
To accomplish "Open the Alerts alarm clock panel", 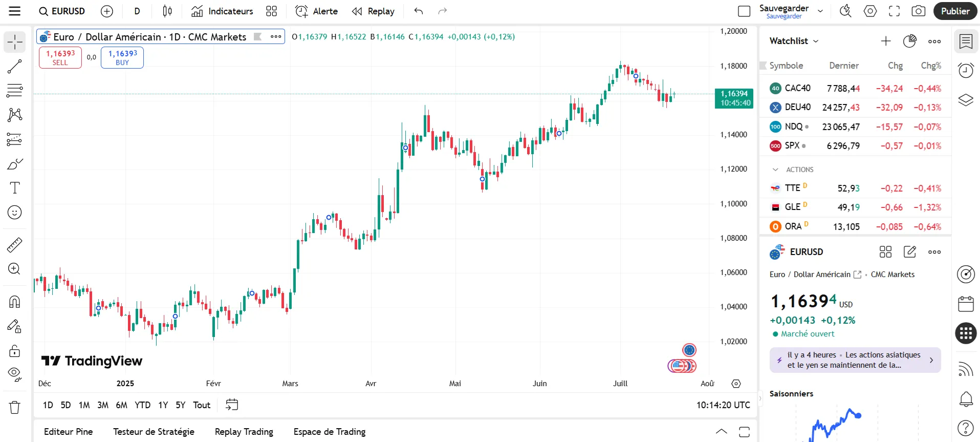I will [x=966, y=70].
